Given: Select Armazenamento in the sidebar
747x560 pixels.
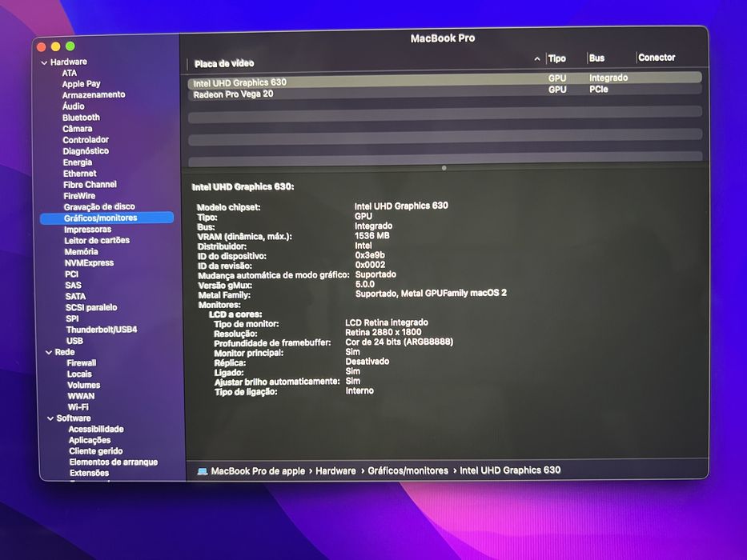Looking at the screenshot, I should (x=94, y=94).
